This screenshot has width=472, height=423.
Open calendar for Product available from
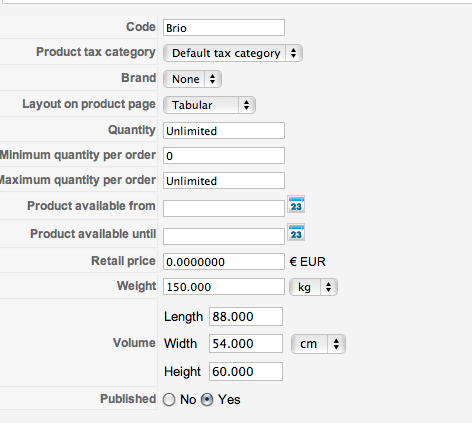coord(296,204)
